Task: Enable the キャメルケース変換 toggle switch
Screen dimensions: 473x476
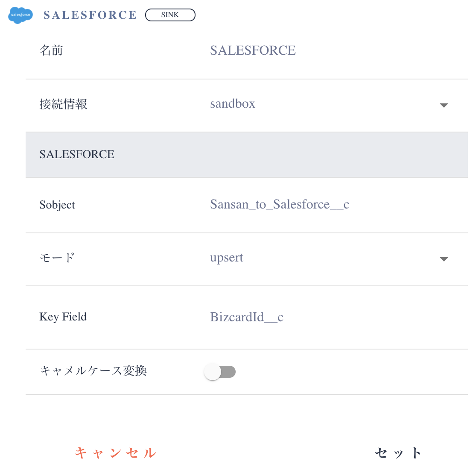Action: [x=220, y=372]
